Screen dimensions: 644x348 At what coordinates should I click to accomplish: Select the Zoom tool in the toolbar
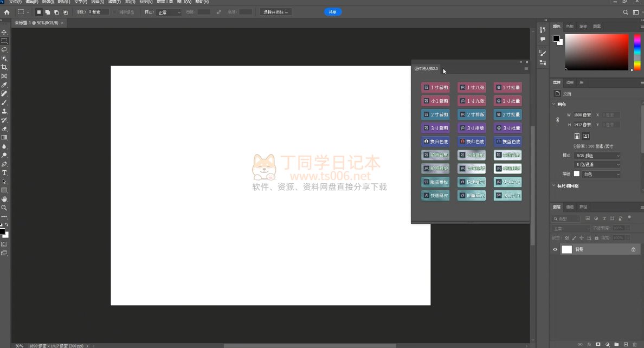(x=4, y=208)
